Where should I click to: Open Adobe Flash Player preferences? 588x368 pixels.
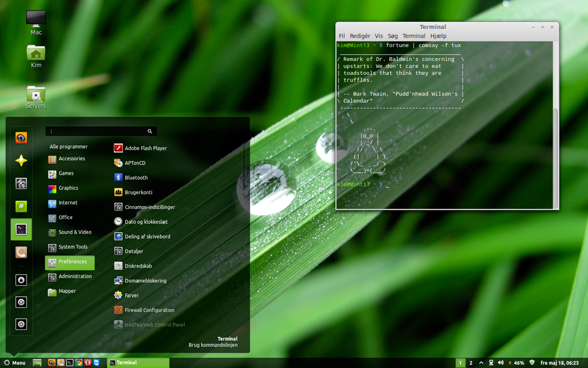(x=141, y=148)
